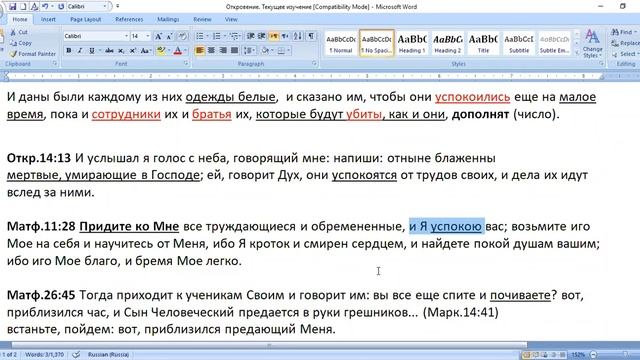Clear formatting with the eraser icon

tap(182, 36)
